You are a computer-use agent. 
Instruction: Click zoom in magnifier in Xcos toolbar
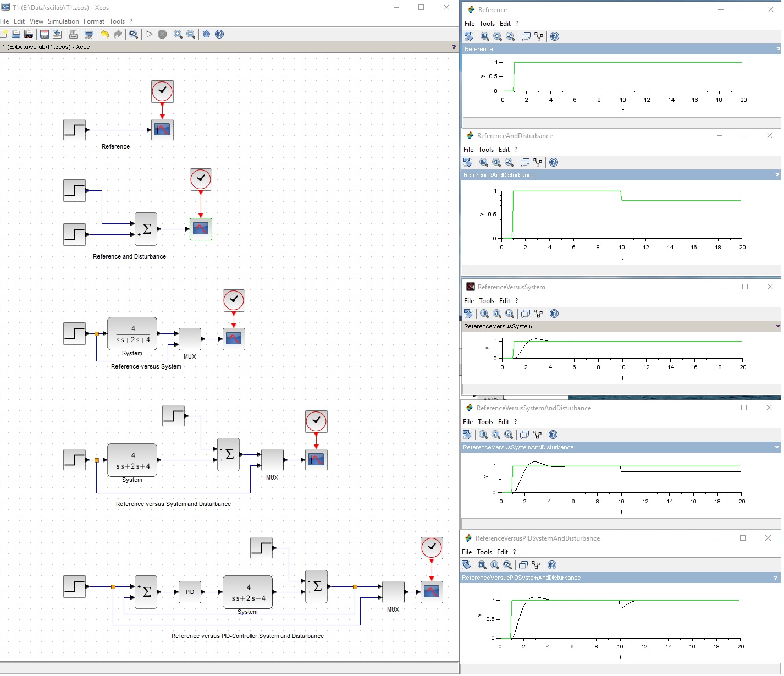[x=178, y=34]
